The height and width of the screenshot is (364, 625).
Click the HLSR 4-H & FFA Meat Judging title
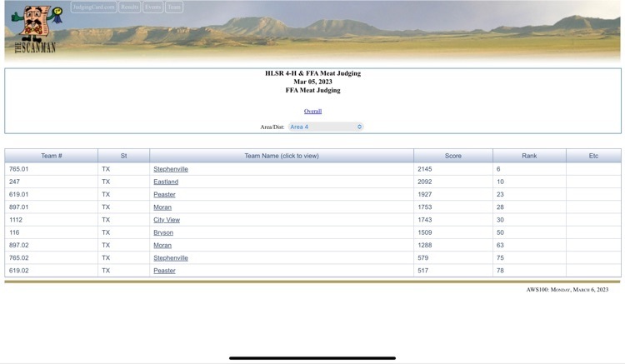(x=312, y=73)
